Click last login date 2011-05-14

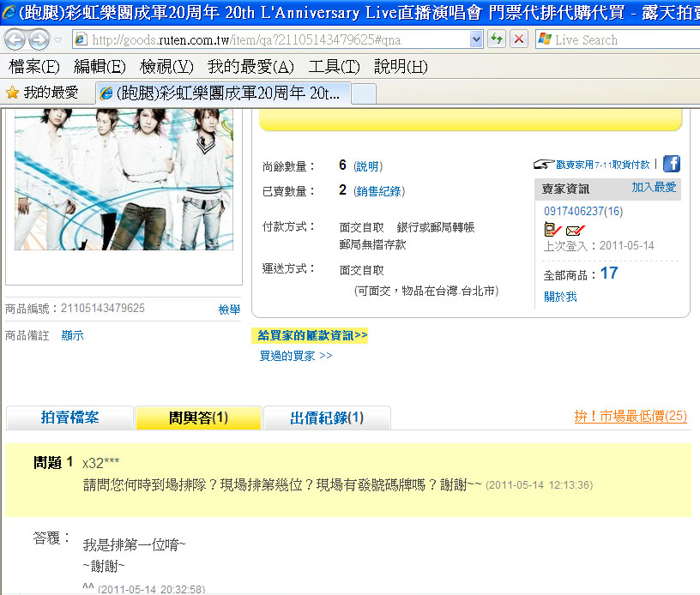tap(626, 246)
